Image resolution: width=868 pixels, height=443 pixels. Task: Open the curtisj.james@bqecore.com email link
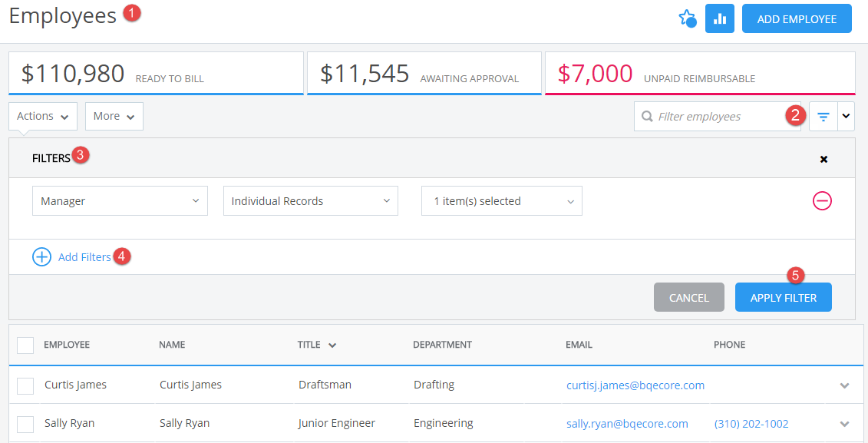pyautogui.click(x=635, y=385)
